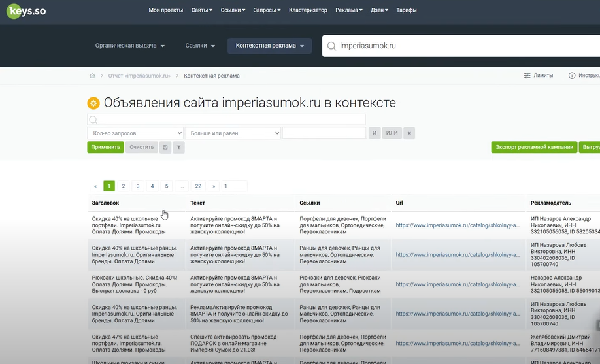The image size is (600, 364).
Task: Click the save filter floppy icon
Action: coord(165,147)
